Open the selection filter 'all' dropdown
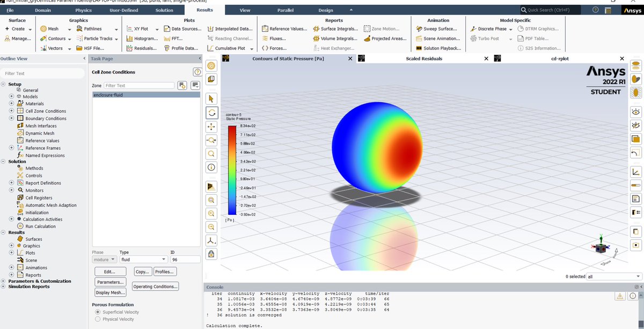The width and height of the screenshot is (644, 329). coord(614,276)
